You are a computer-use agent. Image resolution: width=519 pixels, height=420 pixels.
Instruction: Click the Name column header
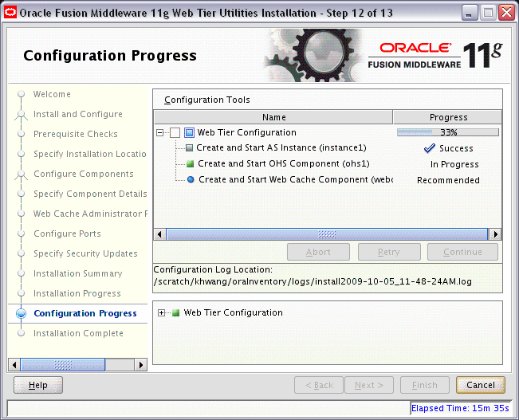[273, 117]
